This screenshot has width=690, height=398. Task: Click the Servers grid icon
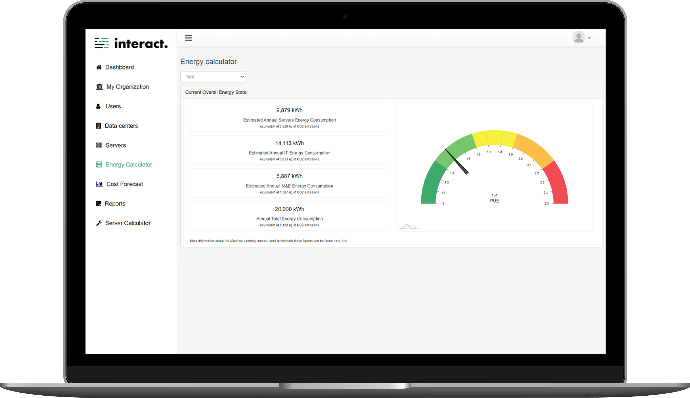point(99,145)
